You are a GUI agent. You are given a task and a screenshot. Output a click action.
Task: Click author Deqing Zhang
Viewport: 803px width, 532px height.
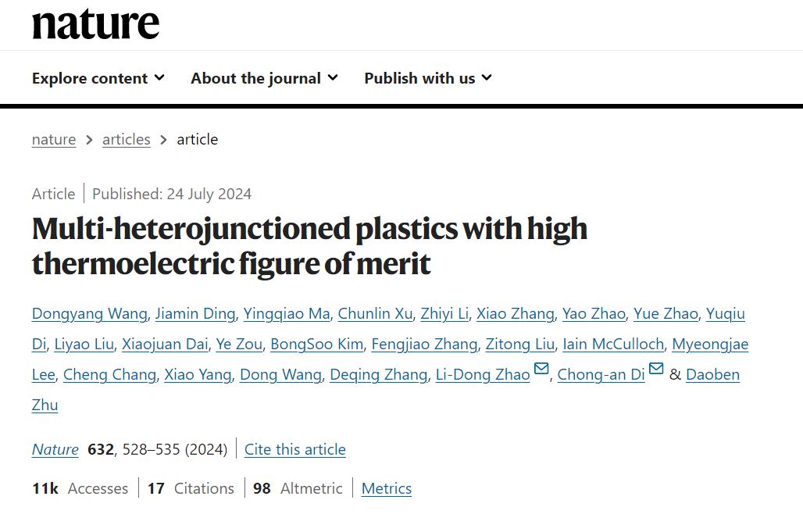click(378, 375)
